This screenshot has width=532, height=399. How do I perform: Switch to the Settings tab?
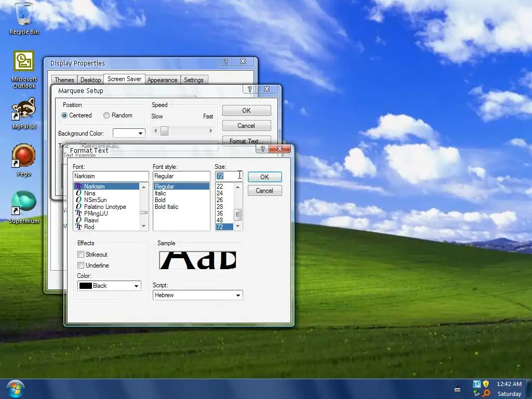194,80
